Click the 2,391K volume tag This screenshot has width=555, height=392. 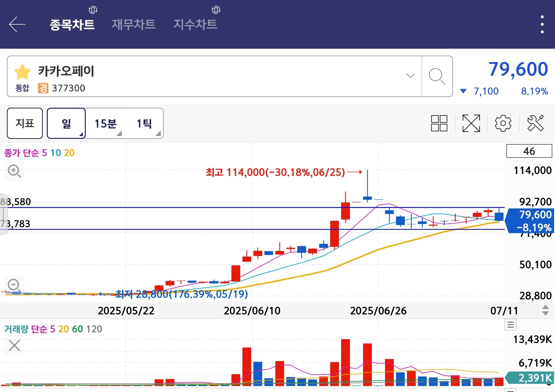(x=529, y=378)
